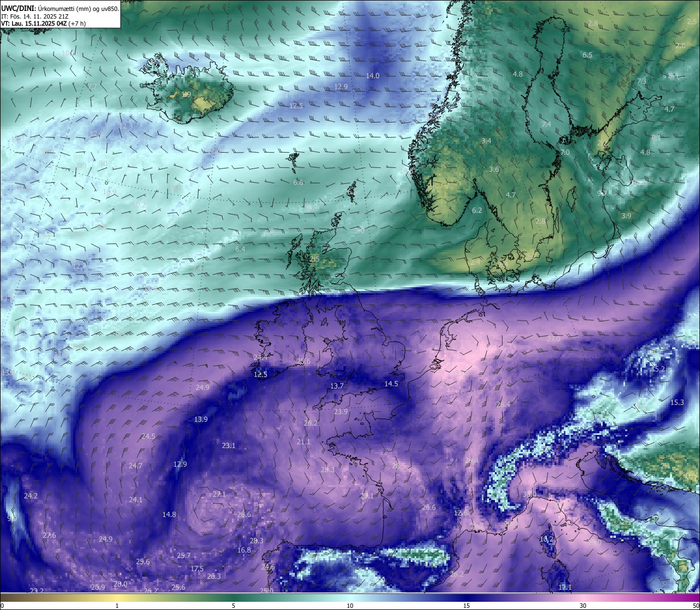Click the 3.4 value over Norway
The height and width of the screenshot is (610, 700).
click(x=486, y=141)
